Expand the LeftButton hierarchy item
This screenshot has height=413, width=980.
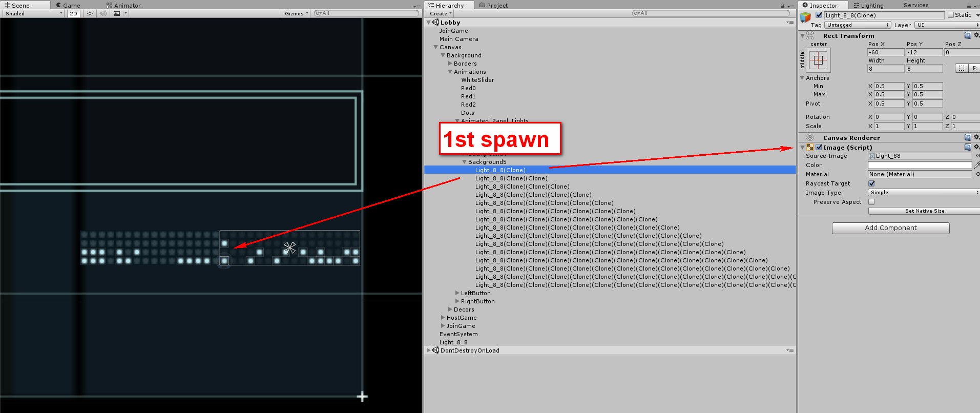pyautogui.click(x=457, y=293)
